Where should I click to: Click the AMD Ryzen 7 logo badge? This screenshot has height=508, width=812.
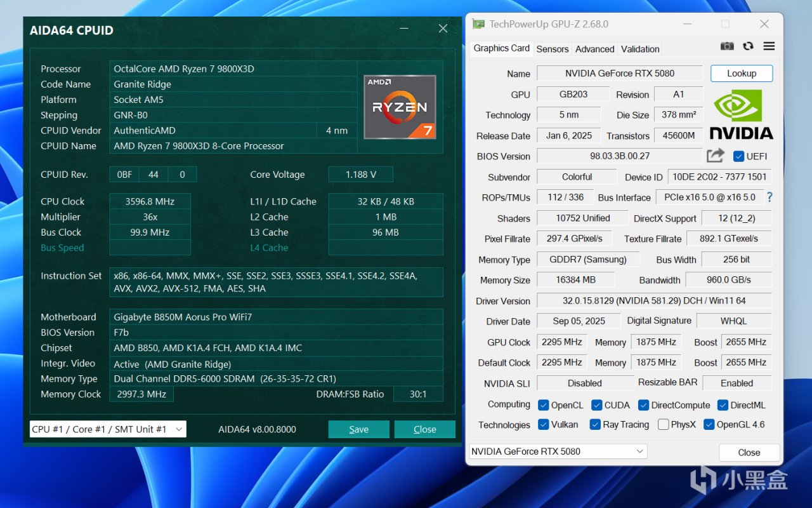pos(400,107)
